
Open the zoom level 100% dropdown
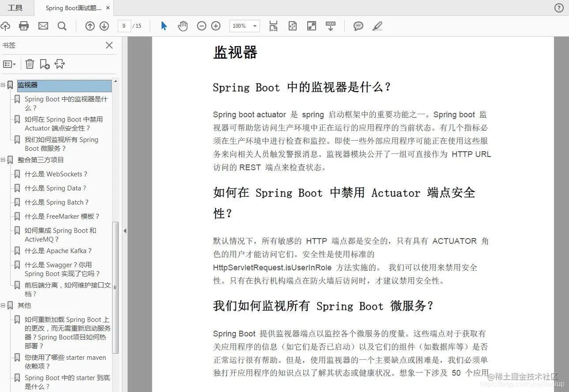[x=245, y=26]
